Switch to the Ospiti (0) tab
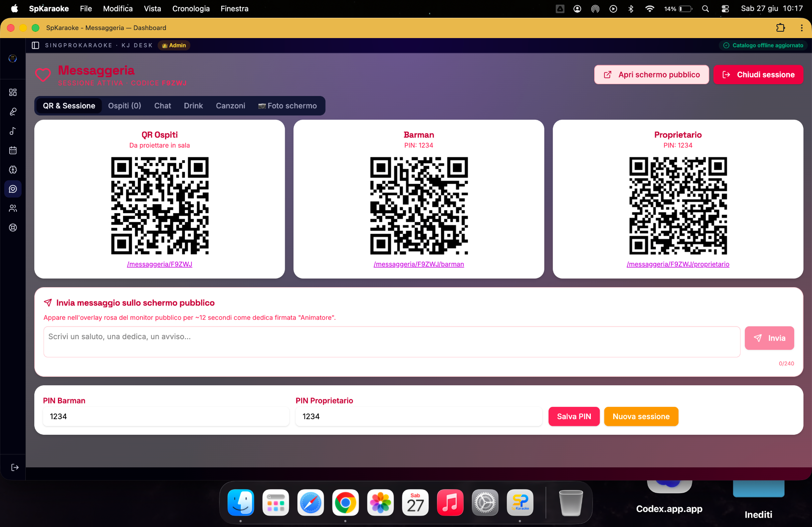The image size is (812, 527). point(124,106)
